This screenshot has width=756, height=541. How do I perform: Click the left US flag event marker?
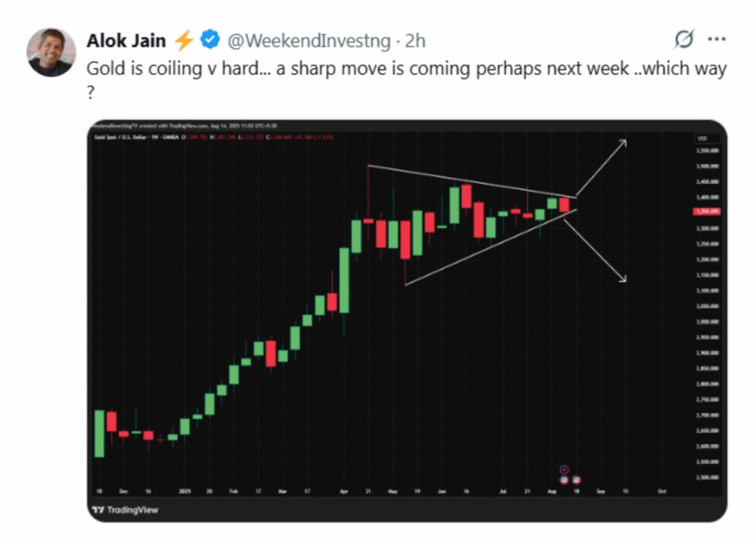pos(564,480)
